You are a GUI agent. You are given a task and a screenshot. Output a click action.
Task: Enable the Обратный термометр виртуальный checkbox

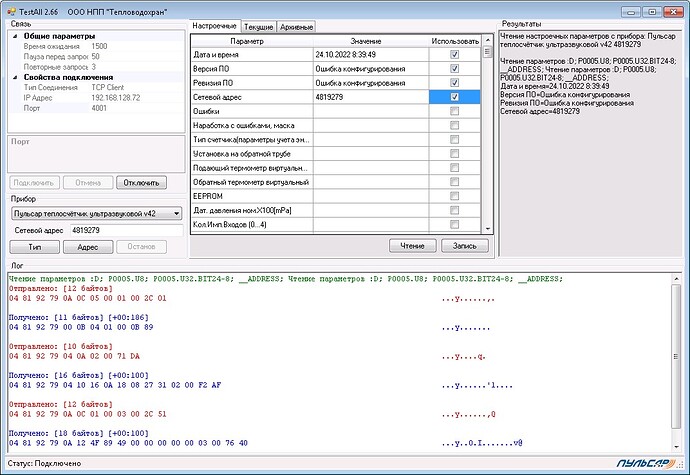[x=455, y=182]
